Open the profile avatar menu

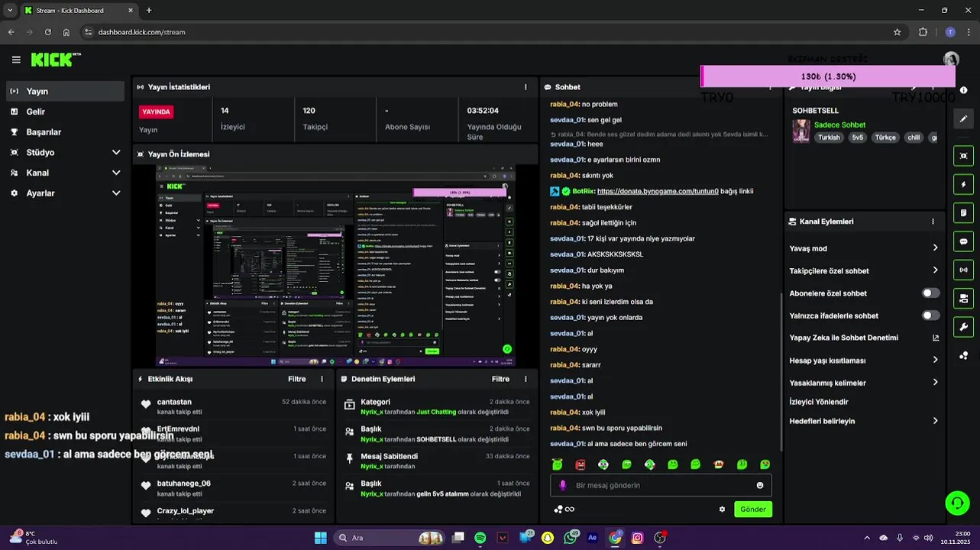click(951, 59)
